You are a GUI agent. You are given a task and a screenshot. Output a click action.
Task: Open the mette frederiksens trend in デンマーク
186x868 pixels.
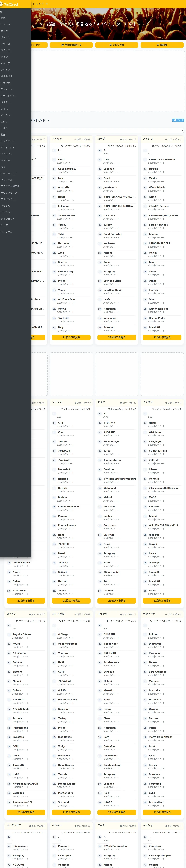(161, 737)
